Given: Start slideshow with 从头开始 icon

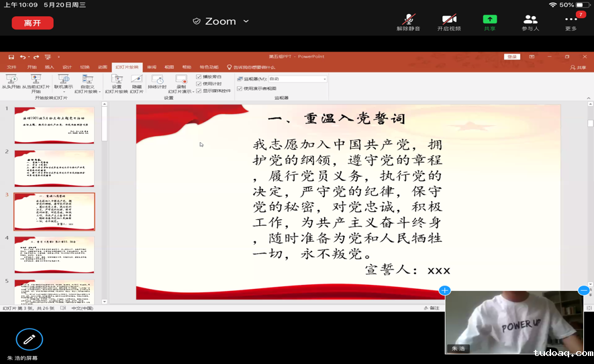Looking at the screenshot, I should [x=11, y=80].
